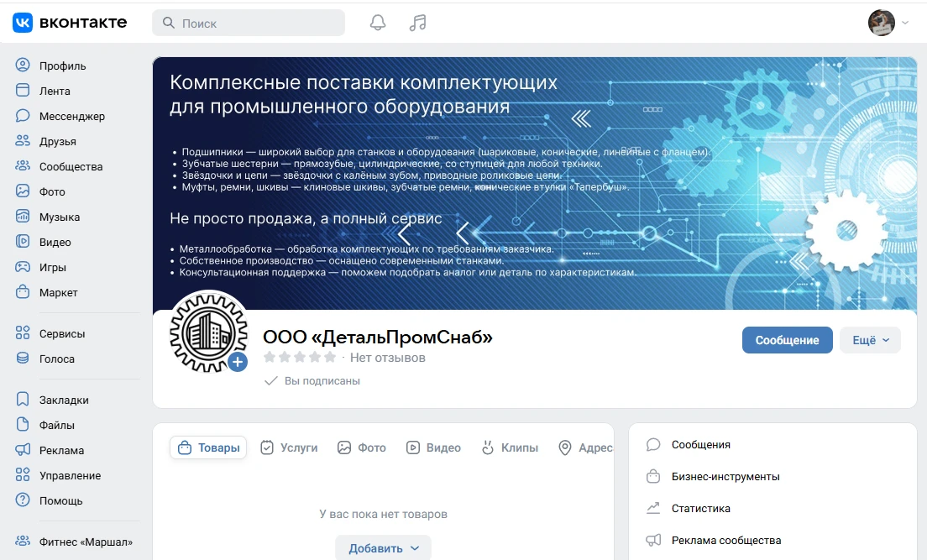Click the Реклама megaphone icon in sidebar
The height and width of the screenshot is (560, 927).
23,450
